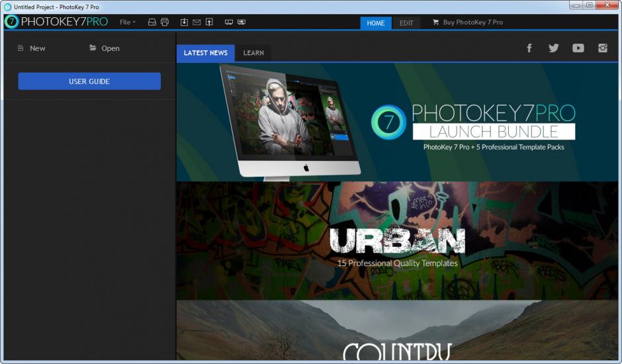Click the print icon in toolbar
Viewport: 622px width, 364px height.
coord(165,23)
